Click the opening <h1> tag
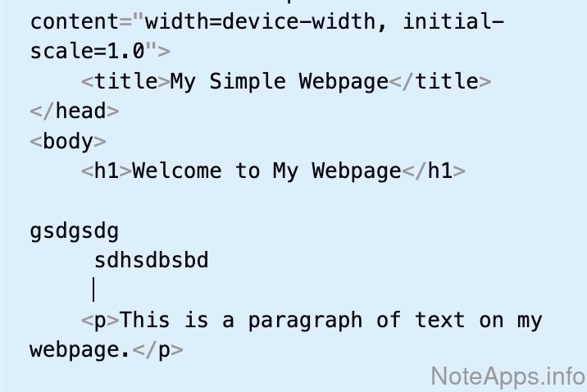The image size is (587, 392). [107, 171]
